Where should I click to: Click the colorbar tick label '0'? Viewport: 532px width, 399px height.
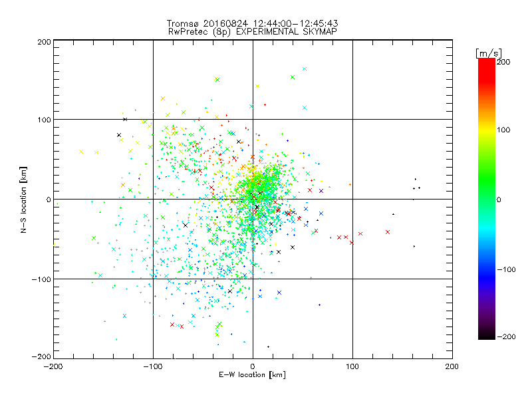point(499,200)
